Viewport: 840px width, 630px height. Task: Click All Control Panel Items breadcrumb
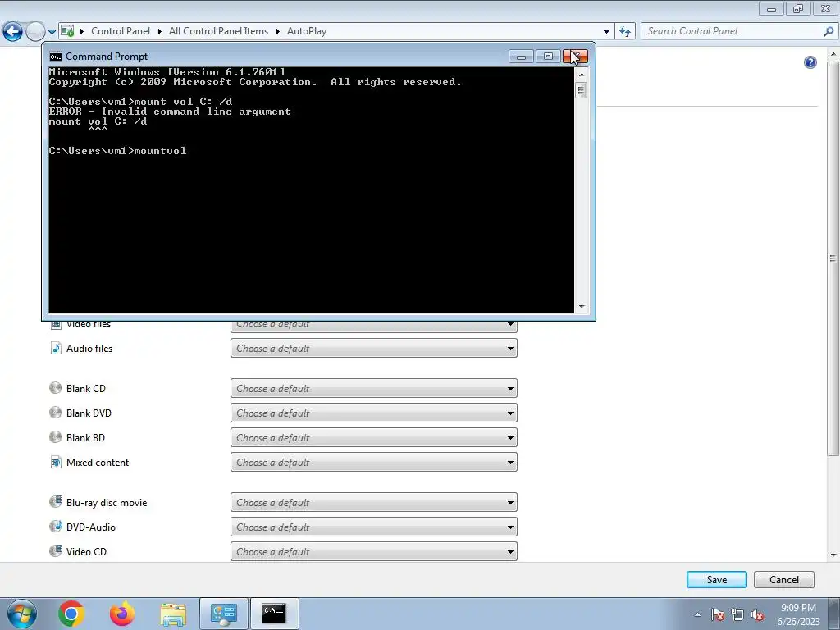218,31
